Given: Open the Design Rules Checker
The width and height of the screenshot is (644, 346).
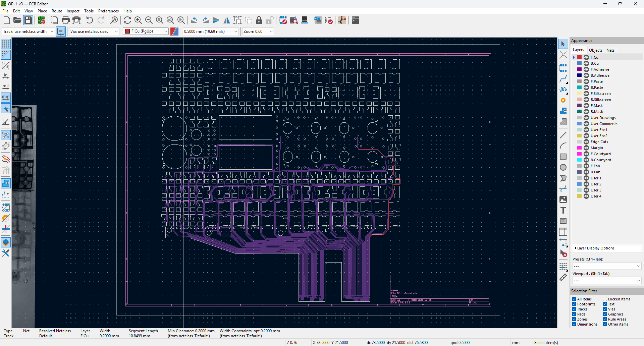Looking at the screenshot, I should (x=329, y=20).
